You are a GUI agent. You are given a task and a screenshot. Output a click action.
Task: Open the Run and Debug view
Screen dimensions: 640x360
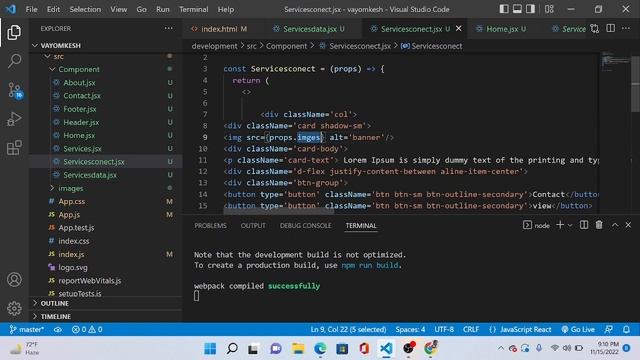[14, 119]
